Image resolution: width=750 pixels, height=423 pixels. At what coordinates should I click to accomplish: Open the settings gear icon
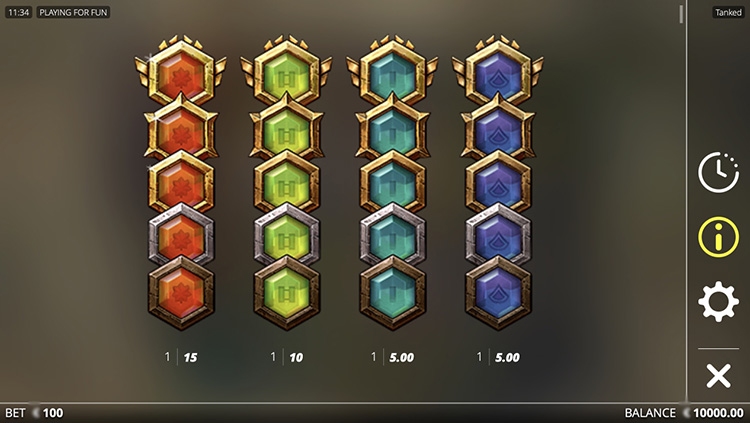coord(718,301)
